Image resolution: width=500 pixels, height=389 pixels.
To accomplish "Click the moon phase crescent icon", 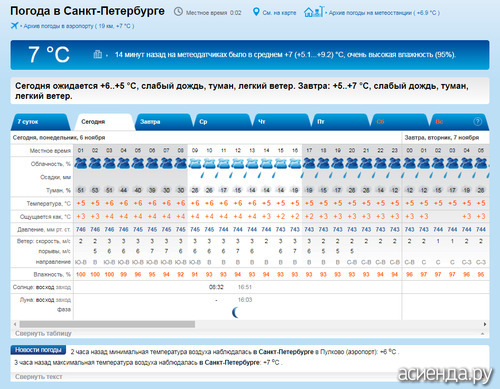I will point(235,312).
